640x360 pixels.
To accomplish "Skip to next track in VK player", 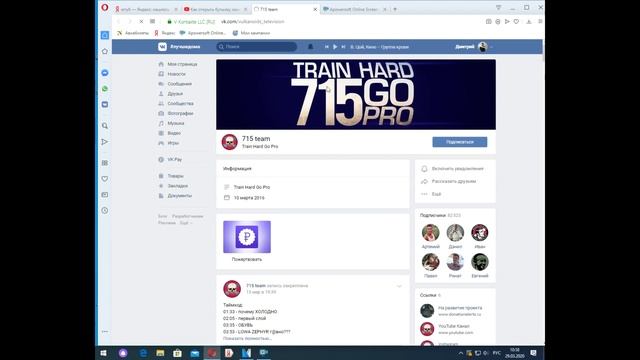I will click(343, 47).
